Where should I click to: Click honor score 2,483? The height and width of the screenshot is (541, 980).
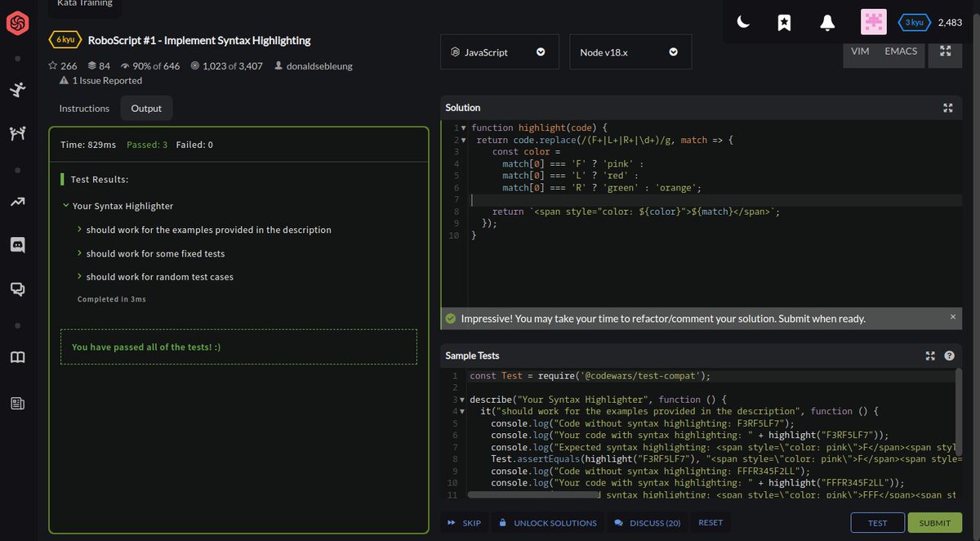coord(950,23)
